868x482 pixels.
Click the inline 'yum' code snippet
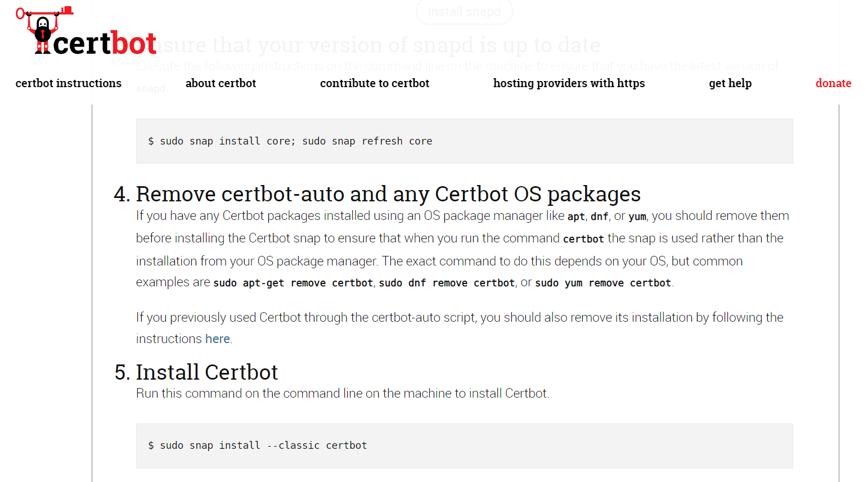[x=637, y=216]
